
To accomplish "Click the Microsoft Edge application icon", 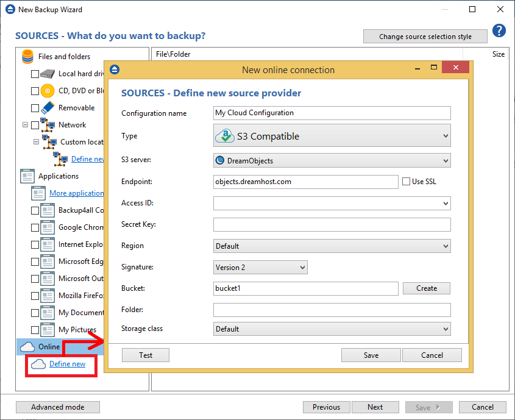I will tap(48, 262).
